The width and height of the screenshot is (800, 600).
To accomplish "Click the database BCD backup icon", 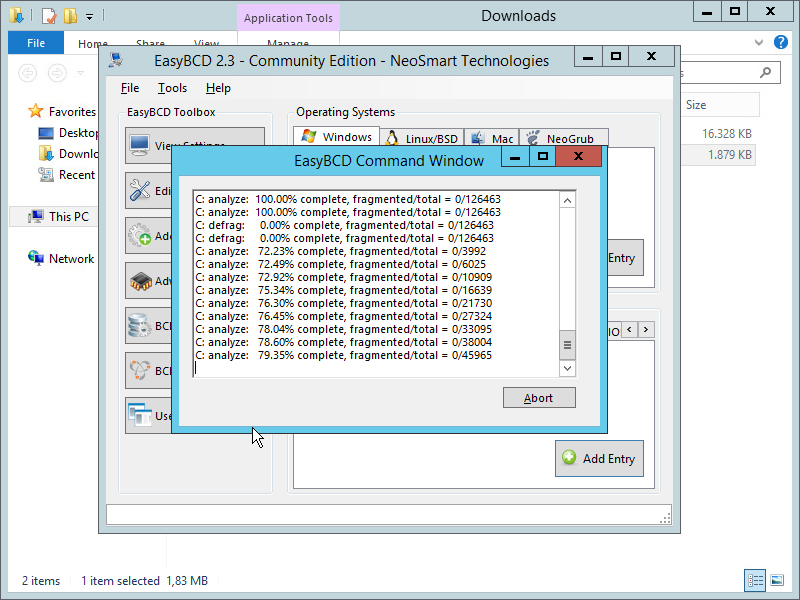I will 139,326.
